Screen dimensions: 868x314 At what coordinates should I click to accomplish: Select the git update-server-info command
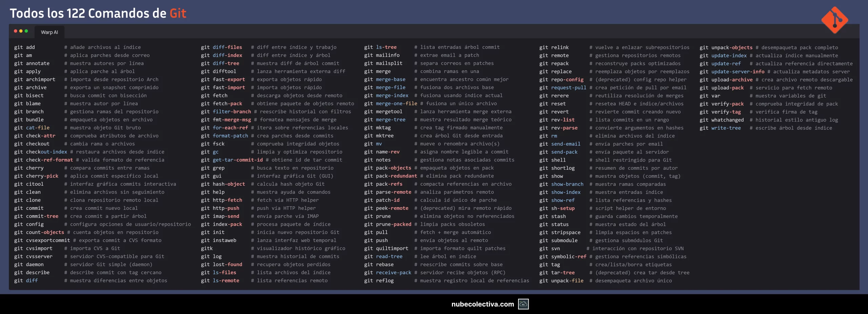732,72
